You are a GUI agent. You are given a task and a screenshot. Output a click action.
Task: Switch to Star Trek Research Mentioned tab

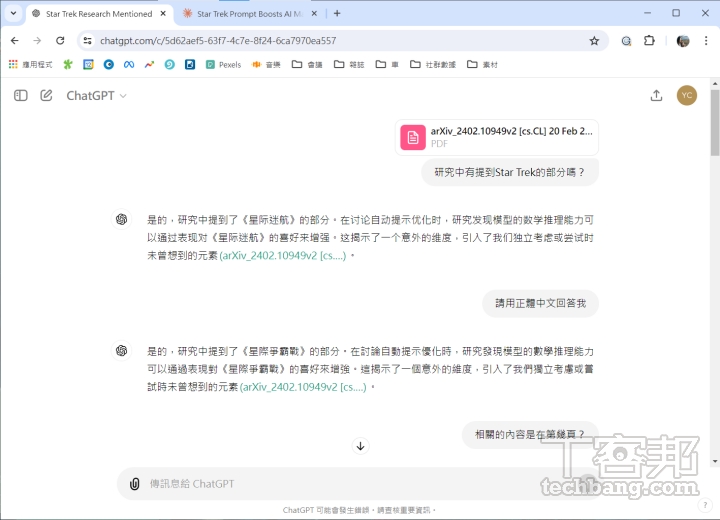click(x=99, y=14)
